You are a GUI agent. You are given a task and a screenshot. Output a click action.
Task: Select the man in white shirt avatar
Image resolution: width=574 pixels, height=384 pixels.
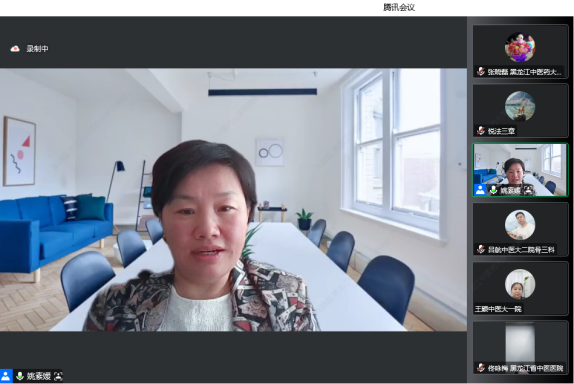point(520,225)
